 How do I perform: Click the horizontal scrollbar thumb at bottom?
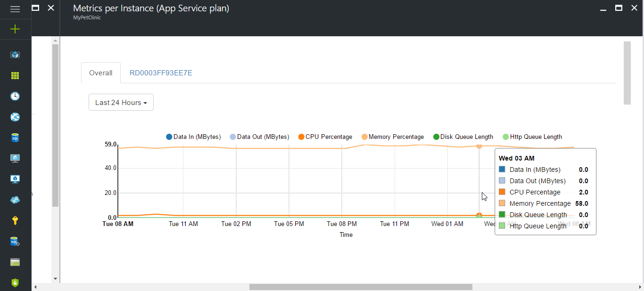point(361,287)
